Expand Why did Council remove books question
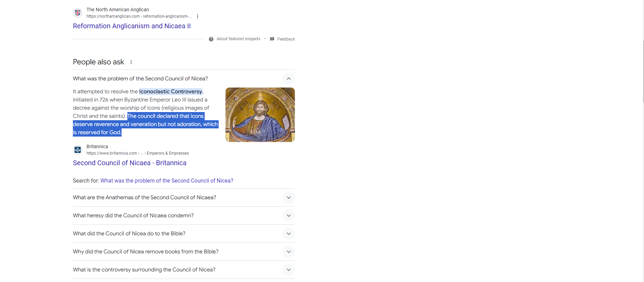 288,252
